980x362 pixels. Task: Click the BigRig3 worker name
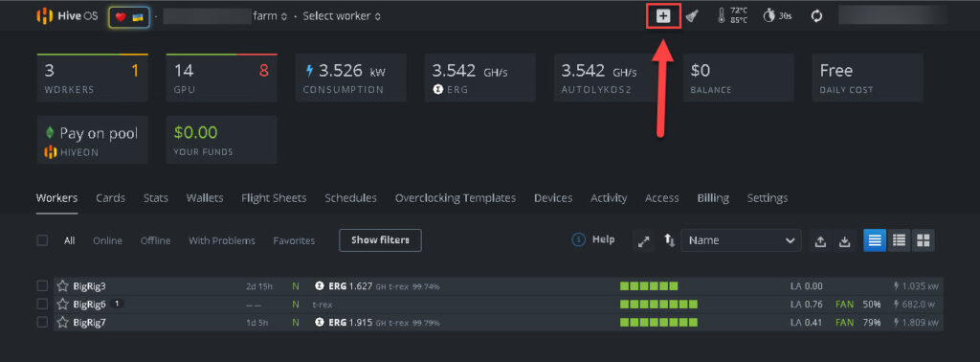89,286
